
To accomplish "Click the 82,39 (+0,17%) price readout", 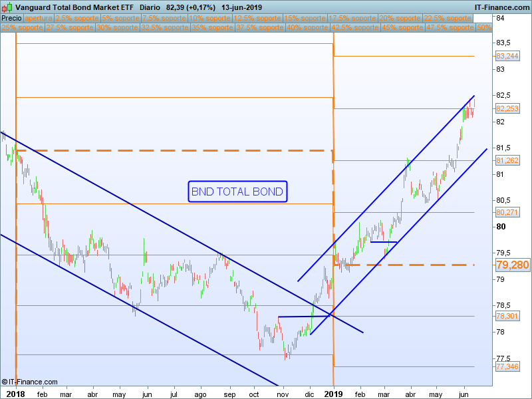I will (191, 7).
